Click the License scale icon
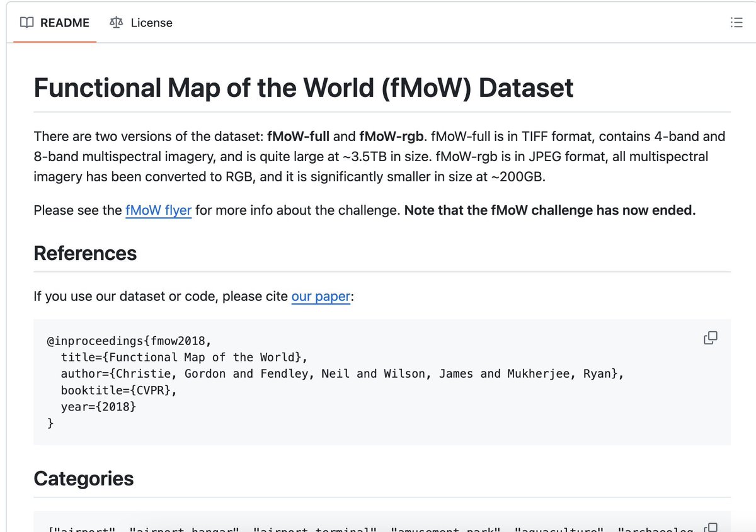 116,23
